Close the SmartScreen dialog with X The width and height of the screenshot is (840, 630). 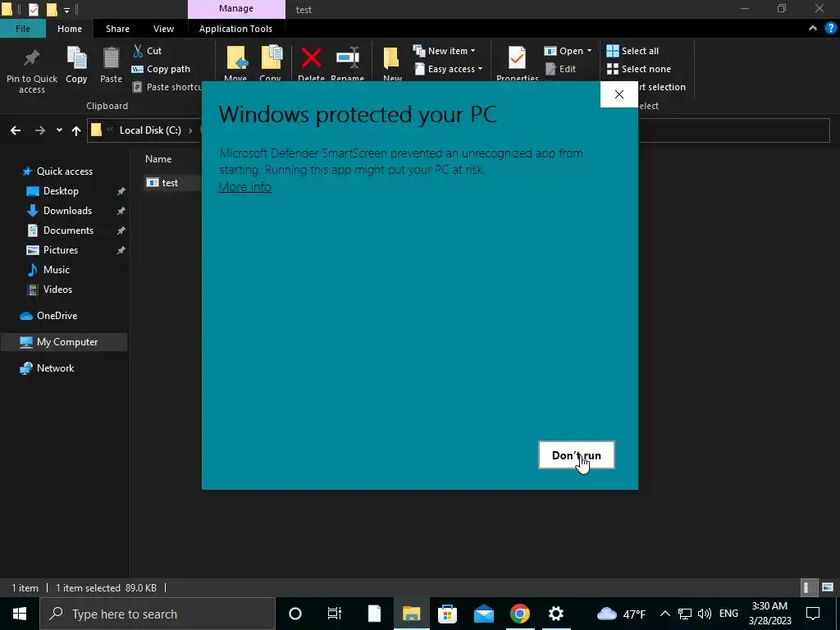(619, 94)
